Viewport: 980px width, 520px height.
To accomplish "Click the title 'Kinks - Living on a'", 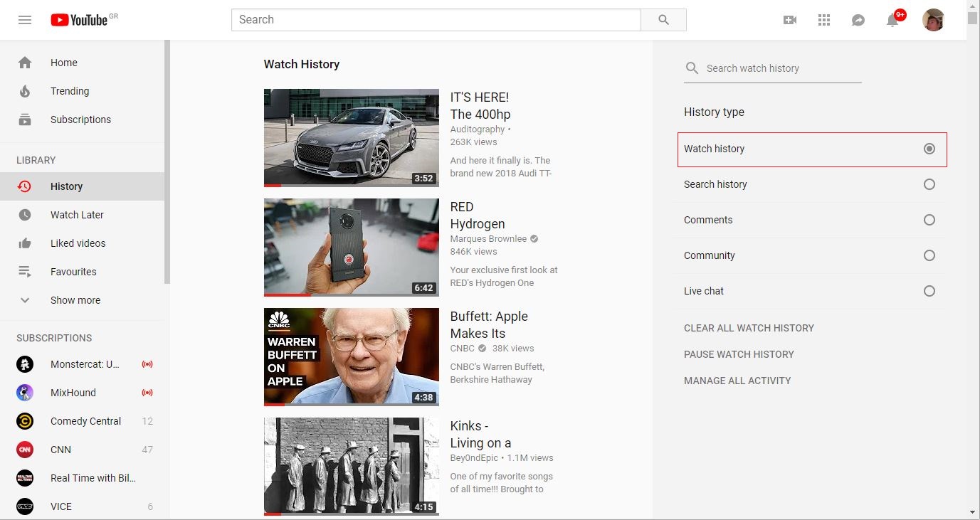I will pyautogui.click(x=481, y=435).
